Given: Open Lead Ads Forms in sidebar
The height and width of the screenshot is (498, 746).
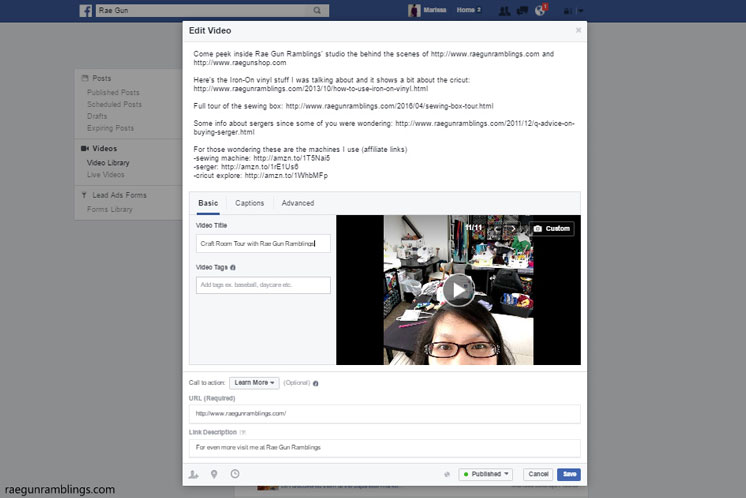Looking at the screenshot, I should tap(119, 195).
